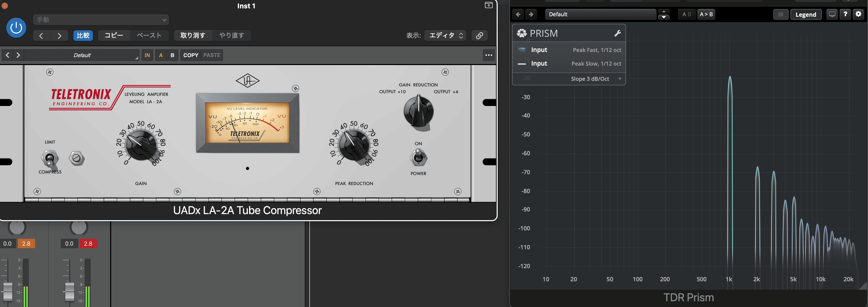The image size is (868, 307).
Task: Open the 手動 preset dropdown
Action: tap(101, 19)
